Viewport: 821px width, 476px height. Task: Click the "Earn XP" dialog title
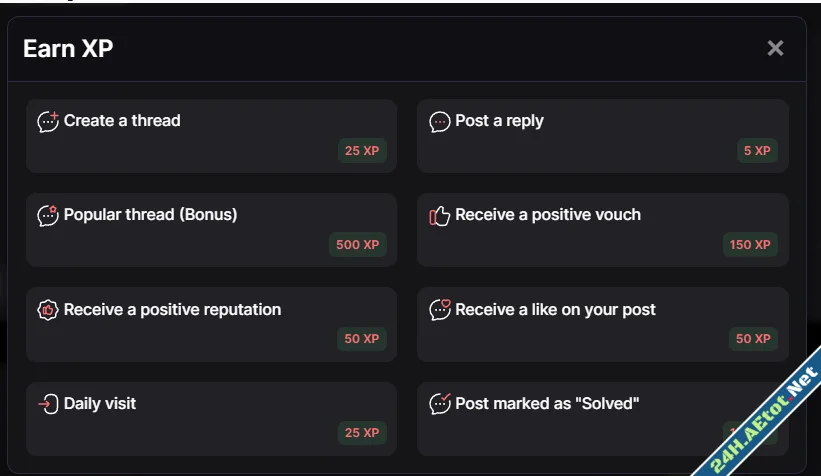(x=68, y=49)
